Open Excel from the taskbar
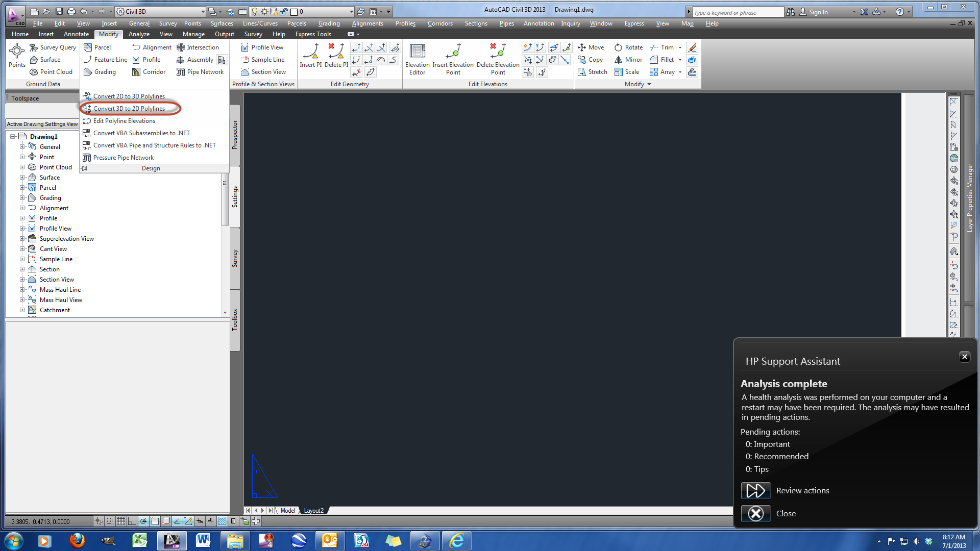 140,540
